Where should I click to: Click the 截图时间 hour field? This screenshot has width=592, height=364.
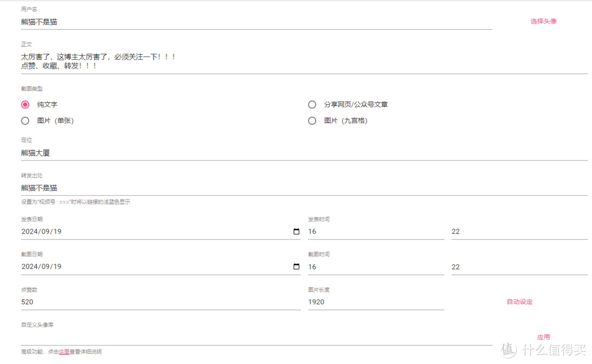click(x=375, y=267)
